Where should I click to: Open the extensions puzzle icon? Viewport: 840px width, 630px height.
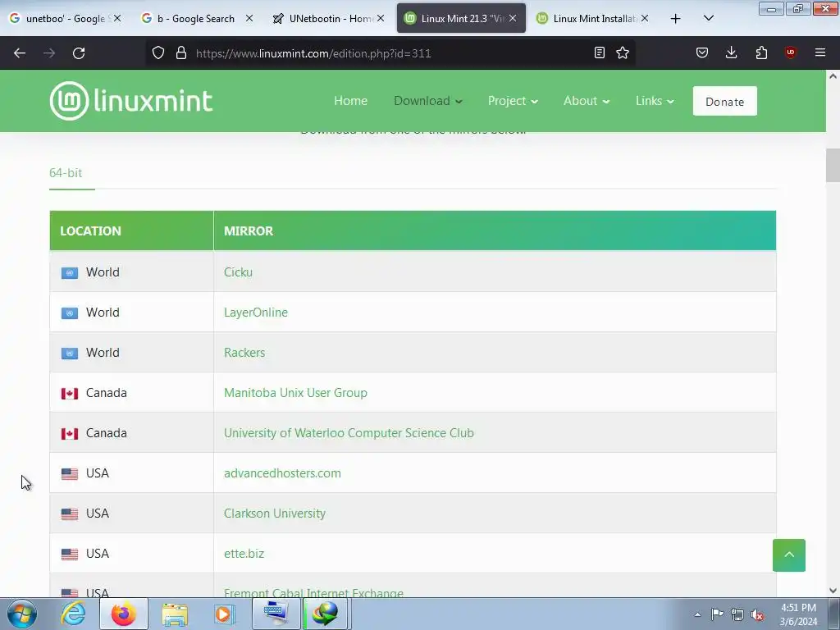point(761,52)
